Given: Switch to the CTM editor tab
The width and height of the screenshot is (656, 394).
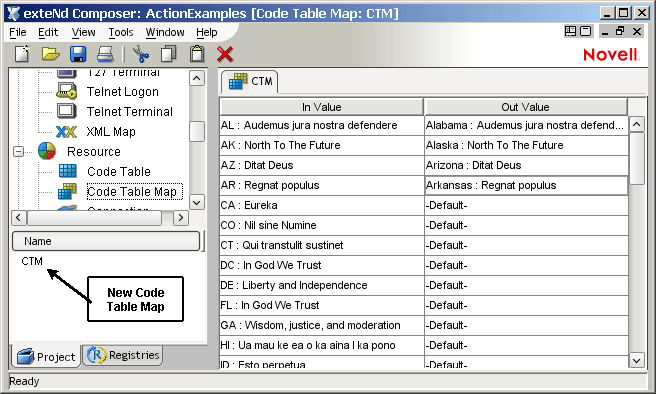Looking at the screenshot, I should tap(250, 82).
